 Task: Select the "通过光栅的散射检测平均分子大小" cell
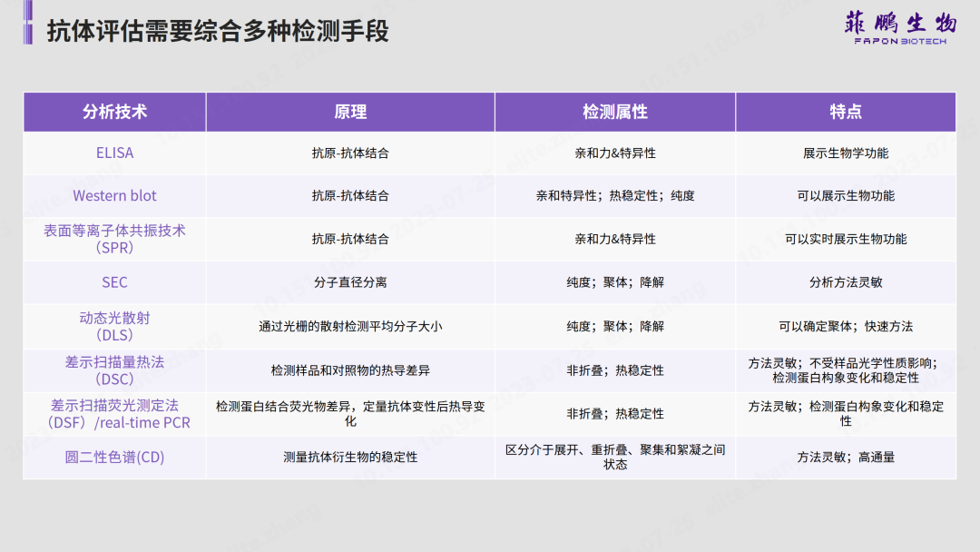click(350, 326)
